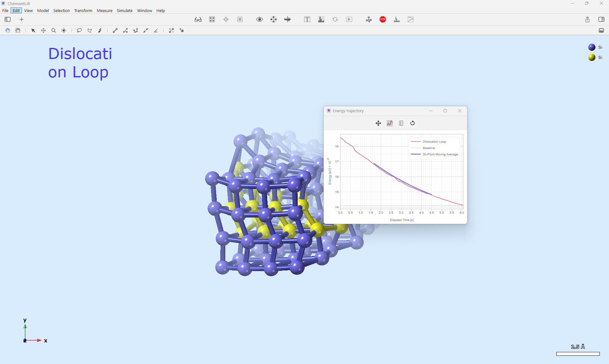Screen dimensions: 609x364
Task: Select the four-atom dihedral tool
Action: point(136,30)
